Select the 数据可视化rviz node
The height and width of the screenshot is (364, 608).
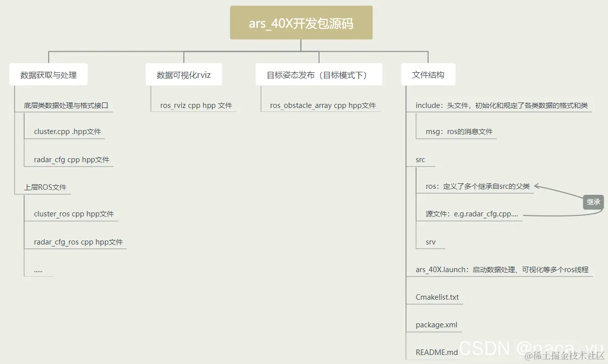pos(183,74)
